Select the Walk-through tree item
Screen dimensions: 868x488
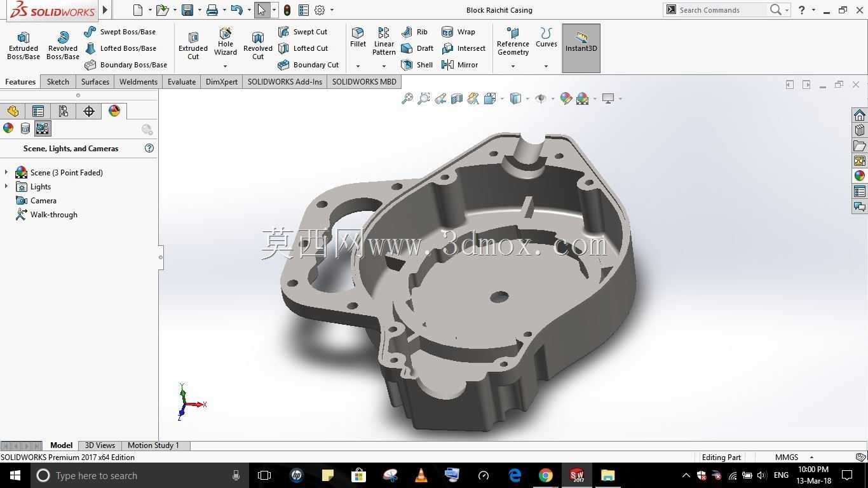(46, 214)
